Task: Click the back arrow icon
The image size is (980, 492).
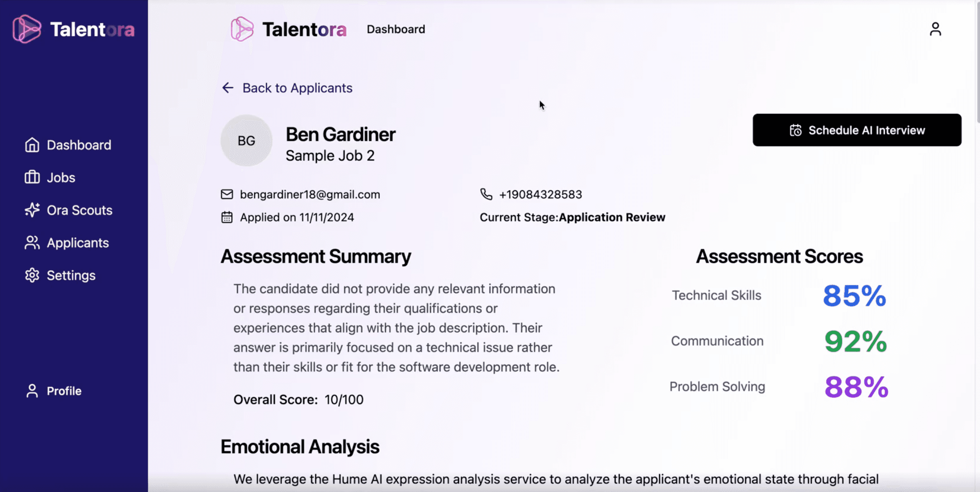Action: [x=228, y=88]
